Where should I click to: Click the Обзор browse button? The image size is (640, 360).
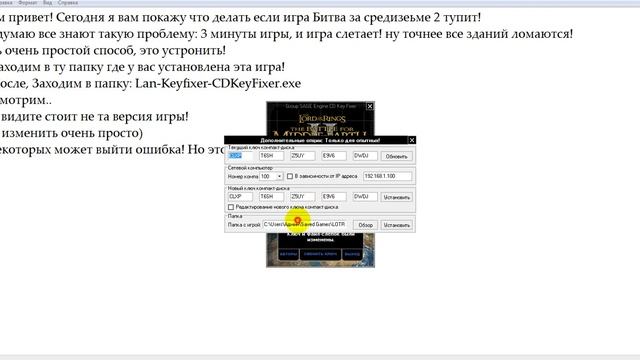point(365,225)
